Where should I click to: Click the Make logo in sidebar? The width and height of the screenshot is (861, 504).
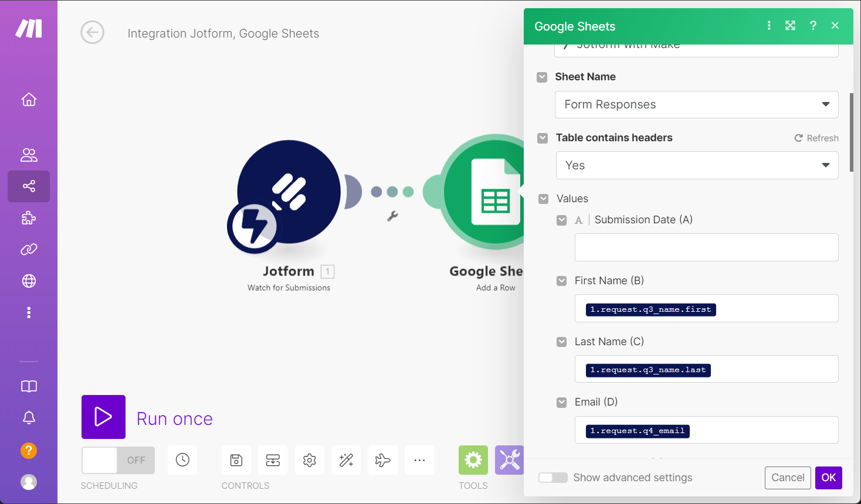pos(29,28)
